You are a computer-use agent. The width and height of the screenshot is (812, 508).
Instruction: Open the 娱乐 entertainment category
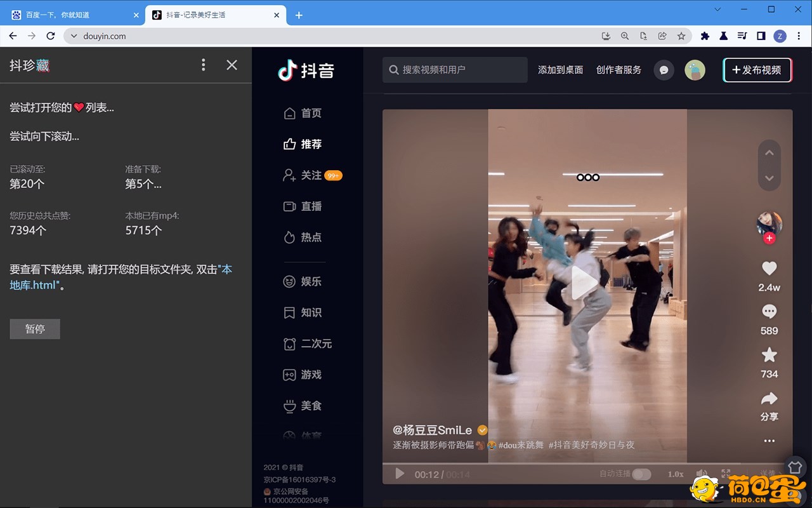(x=303, y=281)
